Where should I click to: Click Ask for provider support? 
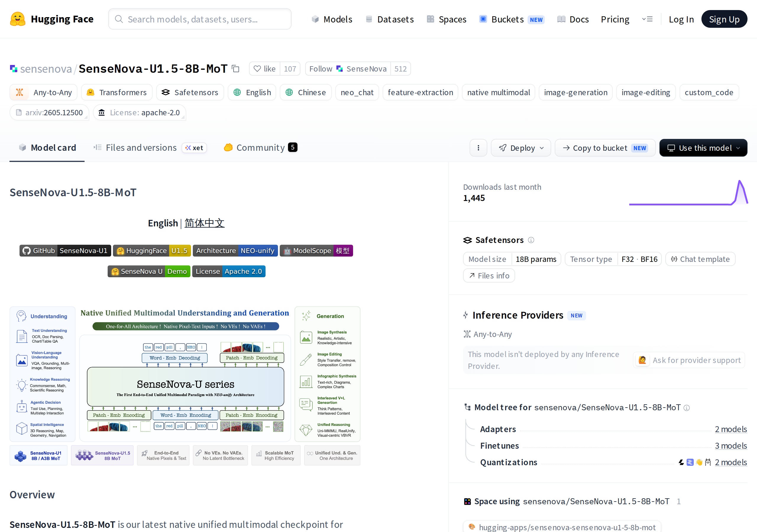(689, 360)
